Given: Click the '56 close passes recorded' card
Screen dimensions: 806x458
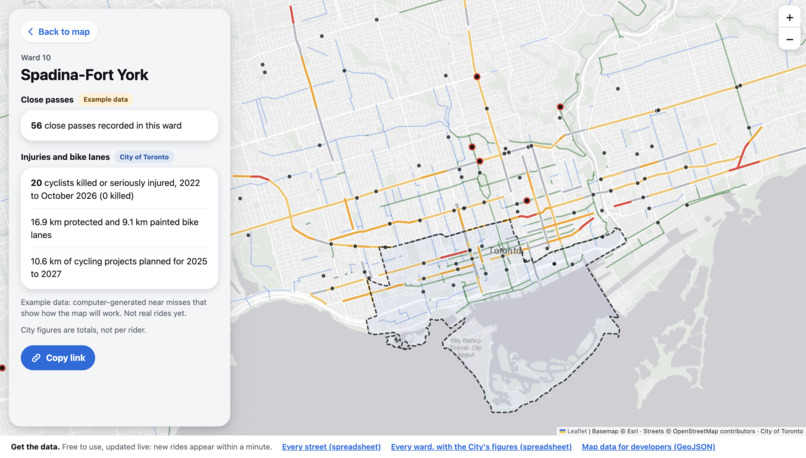Looking at the screenshot, I should coord(119,125).
